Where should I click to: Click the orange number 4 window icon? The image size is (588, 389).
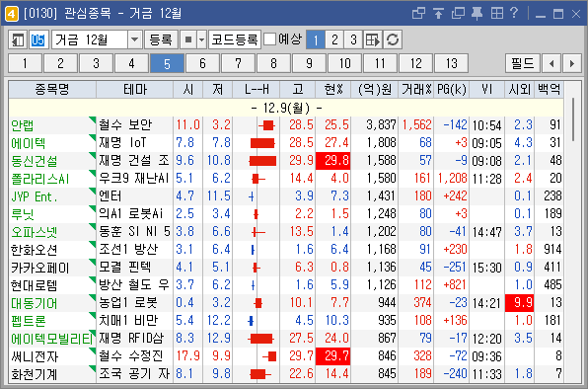(x=11, y=14)
